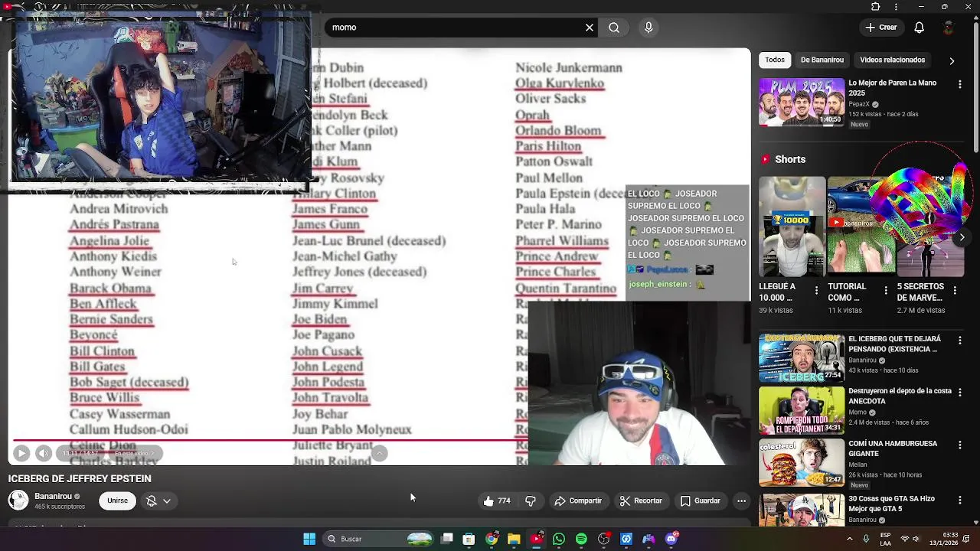Open Spotify from the taskbar
The image size is (980, 551).
click(x=581, y=539)
